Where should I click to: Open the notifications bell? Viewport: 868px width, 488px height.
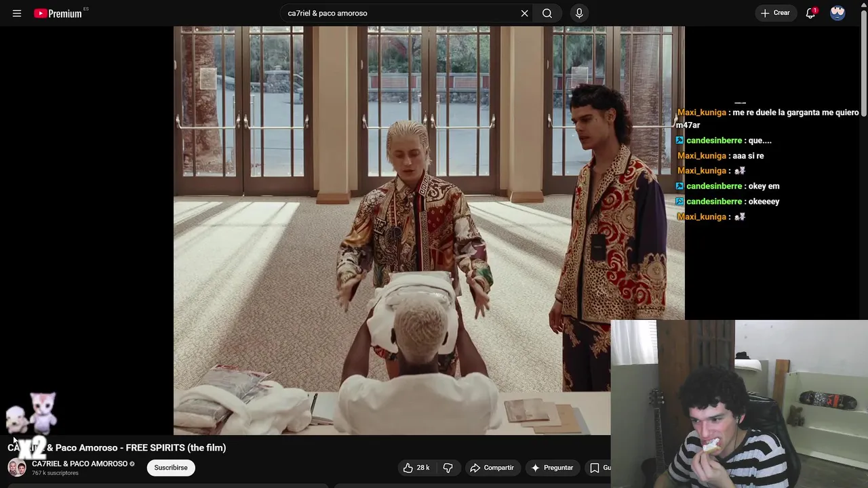810,13
